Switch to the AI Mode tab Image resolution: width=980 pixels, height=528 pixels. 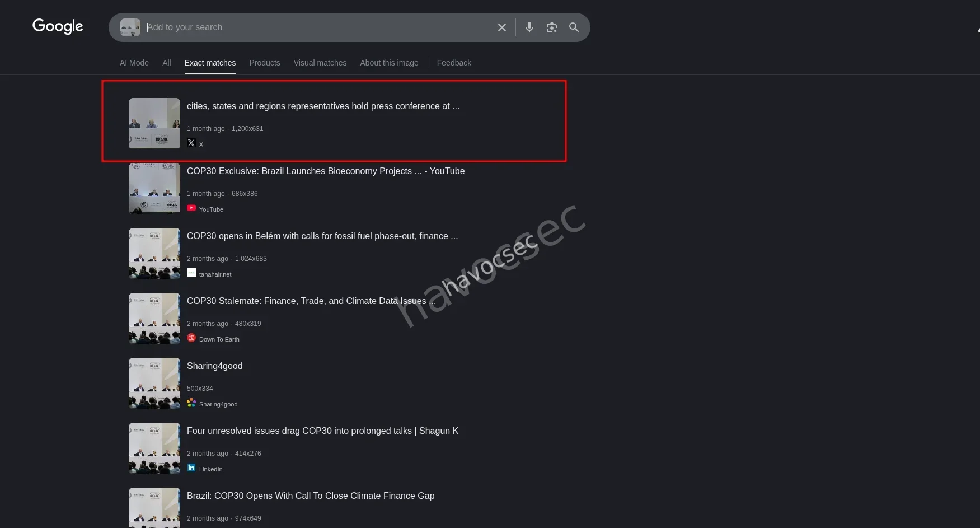click(134, 63)
